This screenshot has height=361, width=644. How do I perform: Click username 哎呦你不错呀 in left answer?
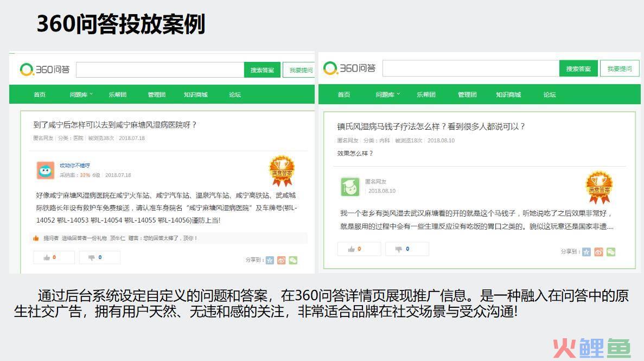[x=75, y=165]
